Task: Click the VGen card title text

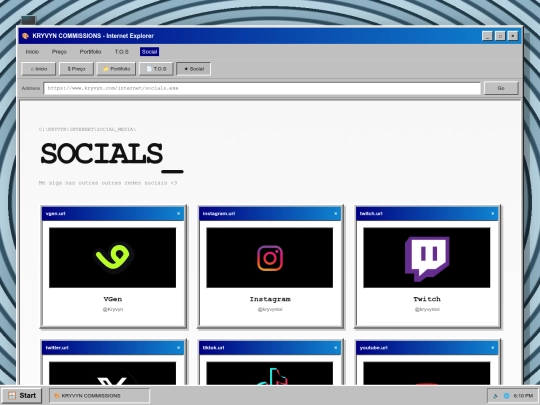Action: pyautogui.click(x=113, y=299)
